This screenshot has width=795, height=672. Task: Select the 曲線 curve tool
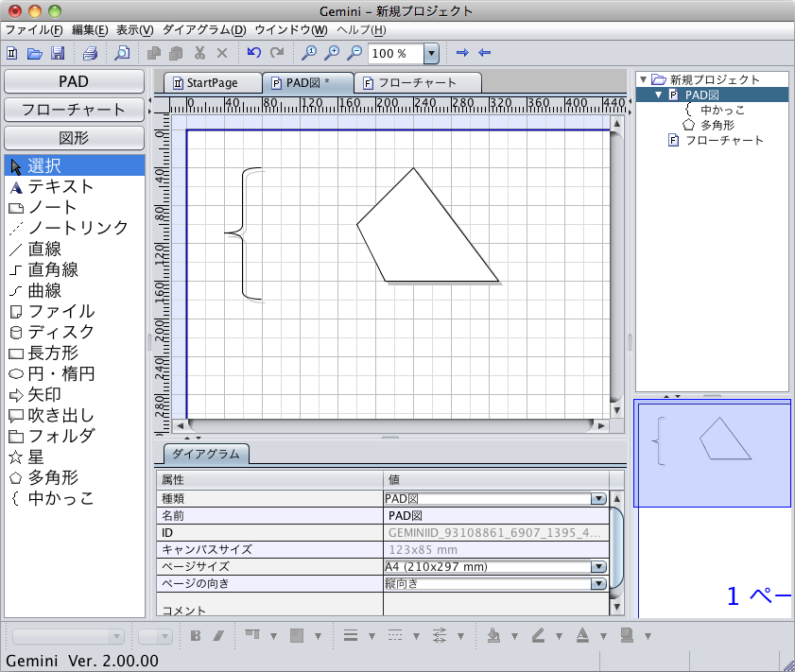(x=75, y=290)
